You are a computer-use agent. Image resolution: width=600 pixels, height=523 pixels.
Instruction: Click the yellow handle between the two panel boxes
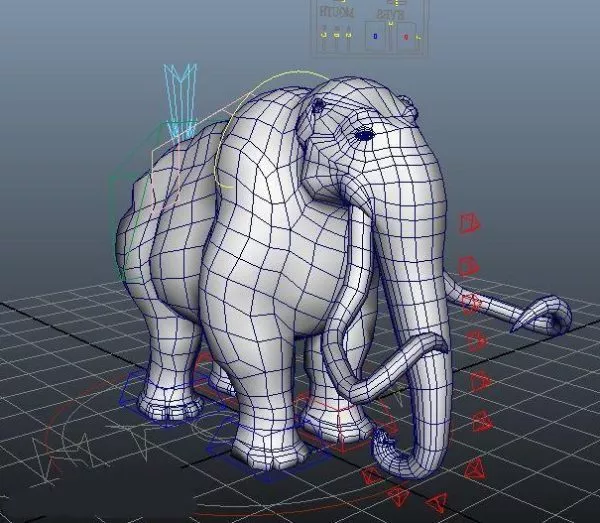pos(391,24)
